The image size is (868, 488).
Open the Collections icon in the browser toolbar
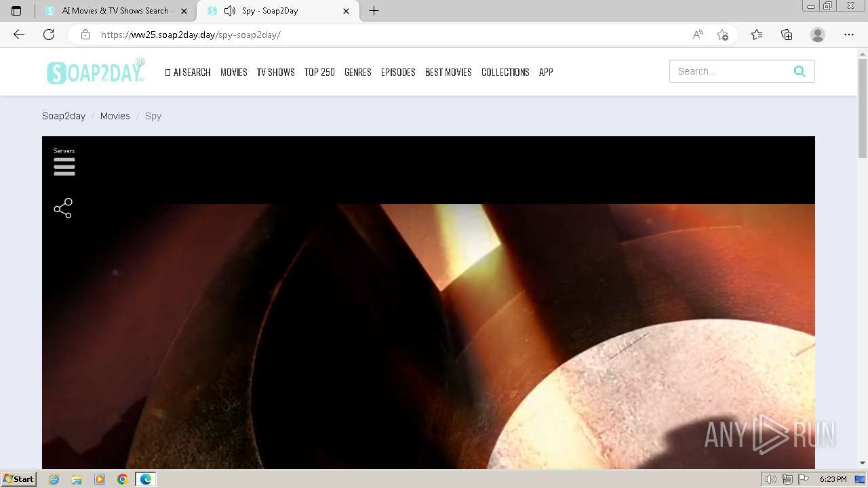(x=787, y=35)
